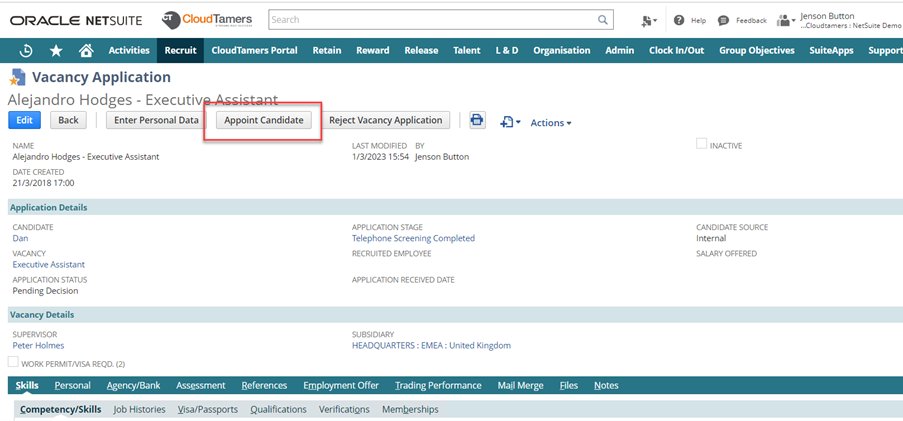Click the Back button
The height and width of the screenshot is (421, 903).
[x=68, y=120]
